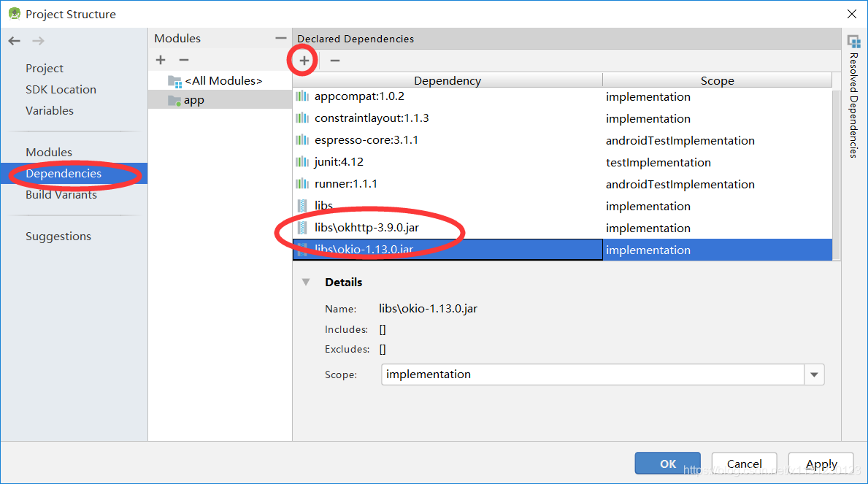Screen dimensions: 868x484
Task: Select the runner:1.1.1 dependency row
Action: (562, 184)
